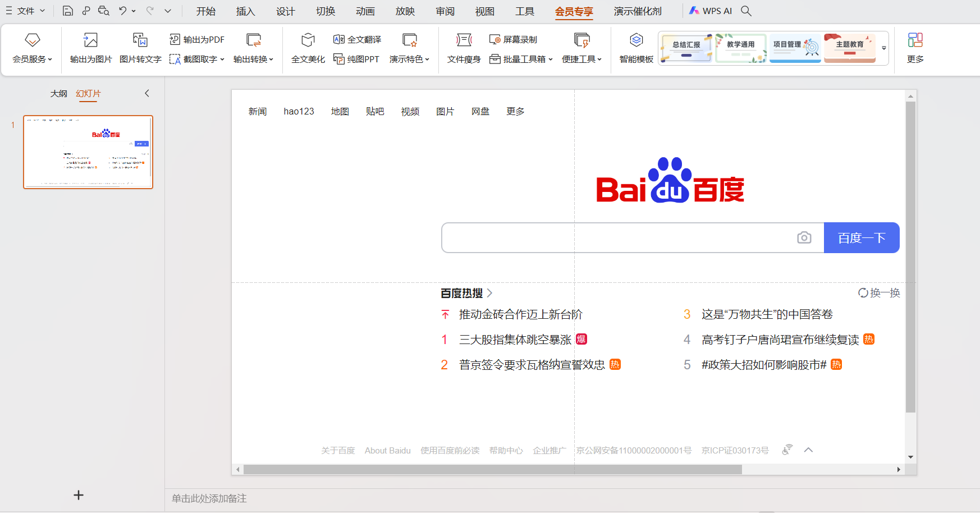Viewport: 980px width, 513px height.
Task: Switch to the 幻灯片 panel tab
Action: (88, 94)
